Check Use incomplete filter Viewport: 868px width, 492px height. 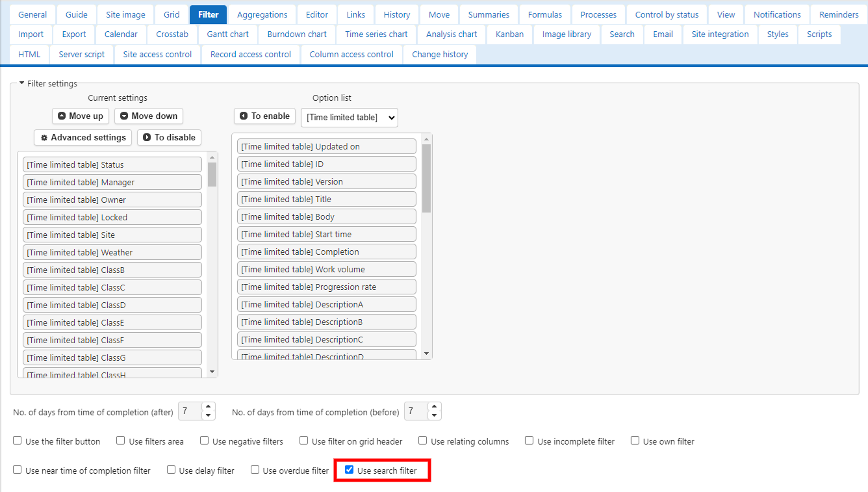click(530, 441)
